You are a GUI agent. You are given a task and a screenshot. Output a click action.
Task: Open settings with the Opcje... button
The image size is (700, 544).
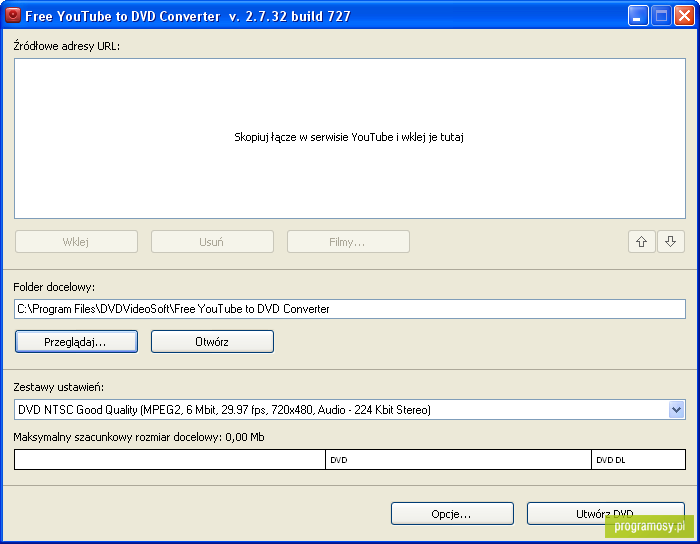tap(452, 514)
